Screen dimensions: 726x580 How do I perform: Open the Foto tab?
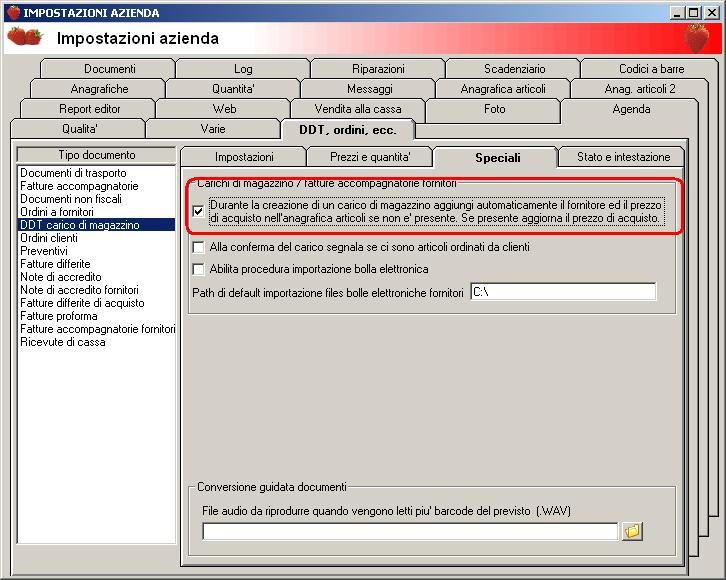pos(494,109)
